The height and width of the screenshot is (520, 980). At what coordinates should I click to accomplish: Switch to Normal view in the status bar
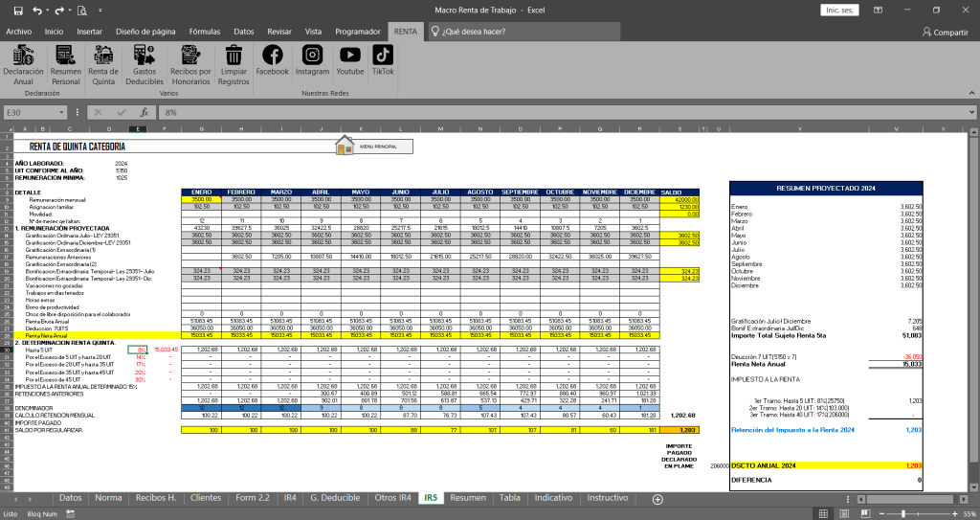pyautogui.click(x=823, y=513)
